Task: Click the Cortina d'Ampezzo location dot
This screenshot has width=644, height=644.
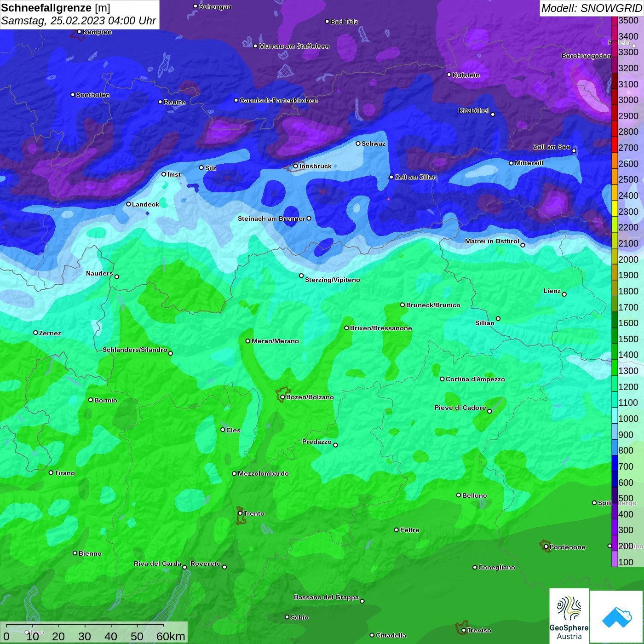Action: pyautogui.click(x=442, y=379)
